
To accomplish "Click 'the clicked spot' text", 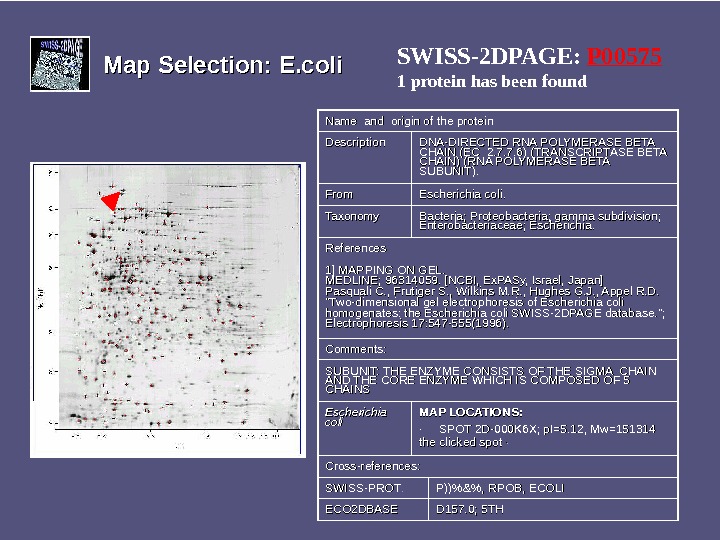I will pyautogui.click(x=461, y=442).
